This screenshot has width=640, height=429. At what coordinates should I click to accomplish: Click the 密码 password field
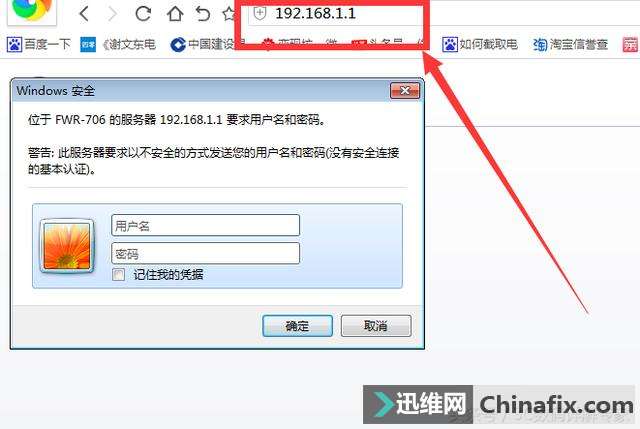tap(205, 253)
